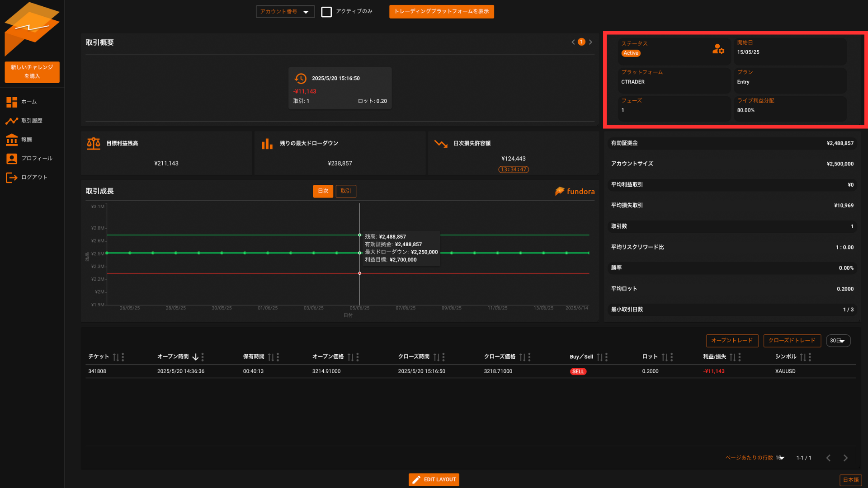868x488 pixels.
Task: Click the EDIT LAYOUT button
Action: [434, 480]
